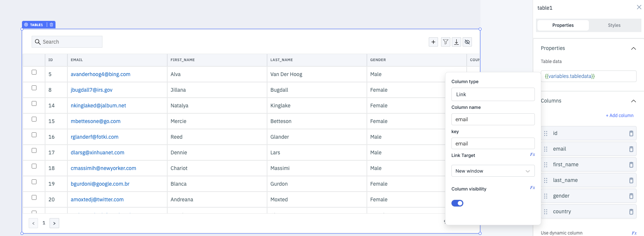Delete the id column with trash icon
Viewport: 644px width, 236px height.
(x=631, y=133)
